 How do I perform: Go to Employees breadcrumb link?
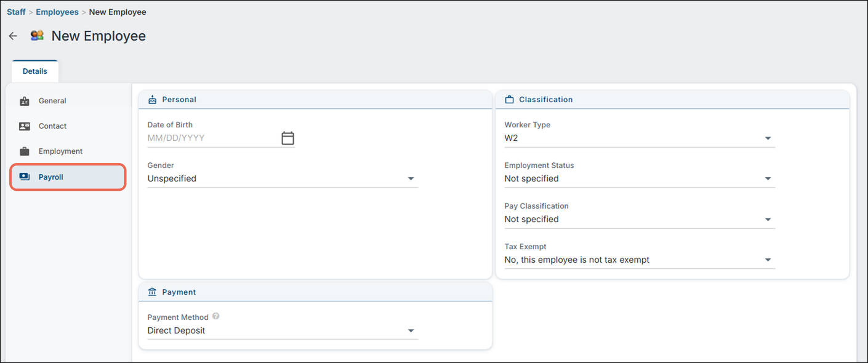tap(57, 12)
